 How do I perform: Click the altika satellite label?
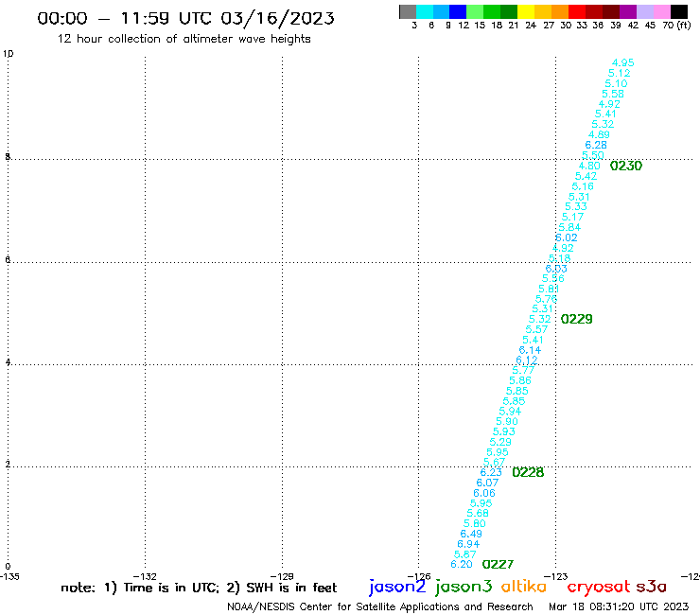[524, 586]
